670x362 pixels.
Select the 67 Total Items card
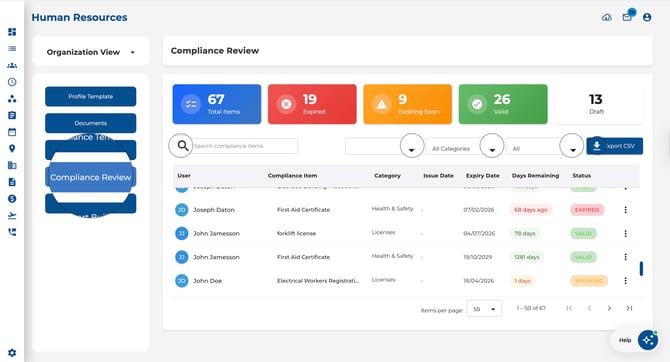tap(217, 104)
